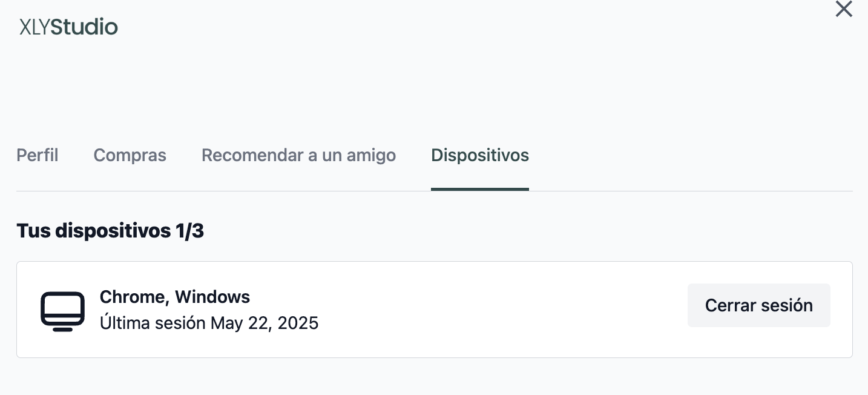Switch to the Compras tab
868x395 pixels.
pos(130,155)
